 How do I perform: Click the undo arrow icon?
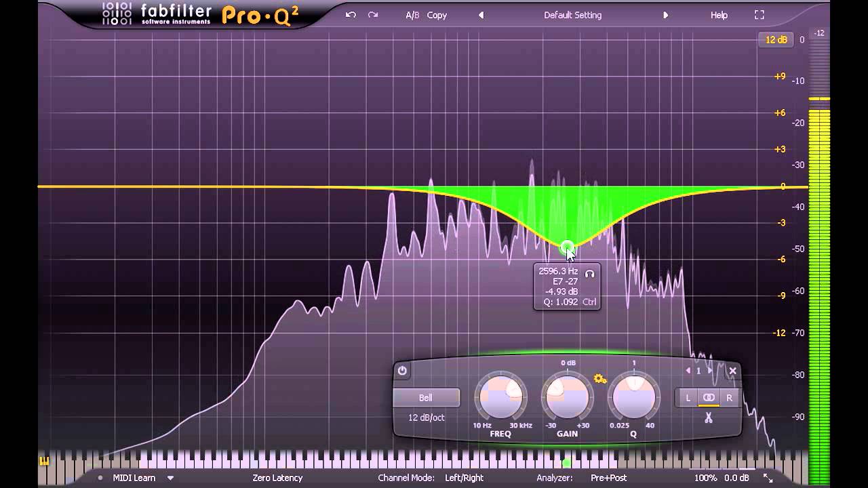point(351,15)
